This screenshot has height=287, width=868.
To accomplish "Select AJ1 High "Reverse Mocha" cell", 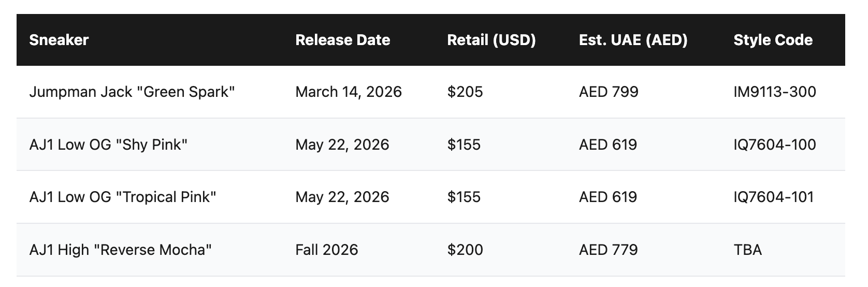I will coord(121,250).
